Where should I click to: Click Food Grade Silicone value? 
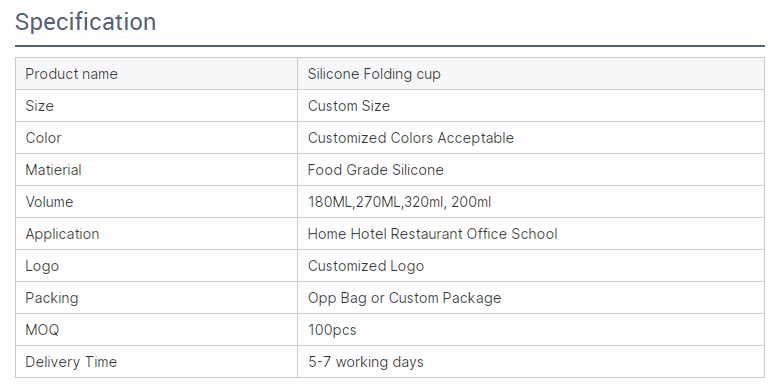[x=376, y=170]
